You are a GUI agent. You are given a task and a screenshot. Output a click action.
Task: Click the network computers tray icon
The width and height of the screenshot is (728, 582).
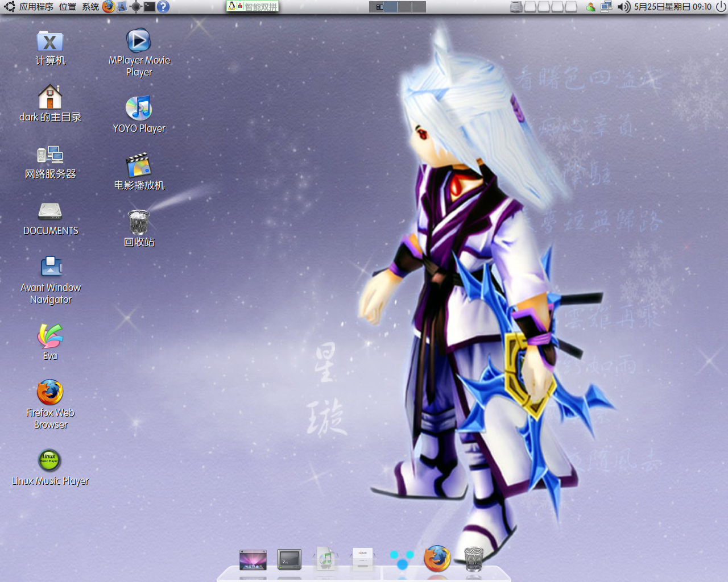click(x=606, y=7)
